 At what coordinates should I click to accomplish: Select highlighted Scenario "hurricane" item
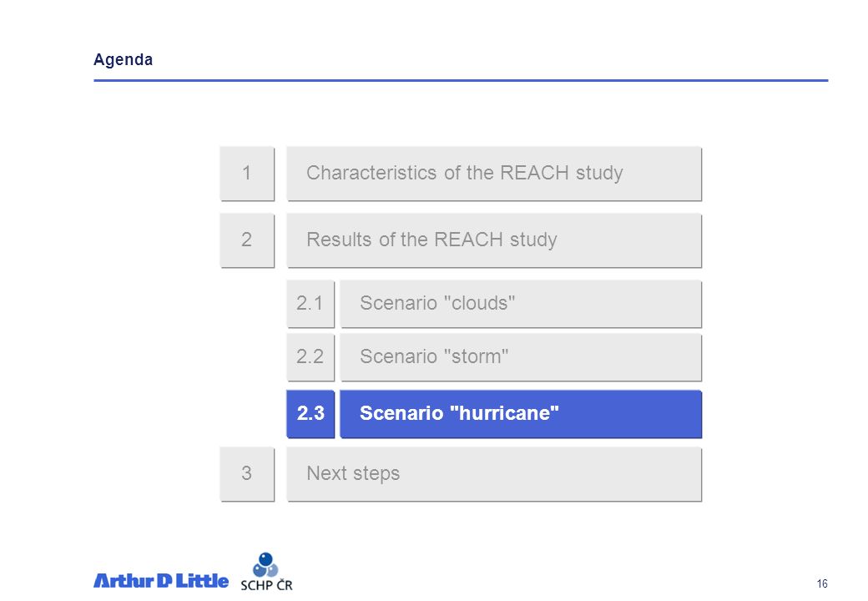coord(521,414)
